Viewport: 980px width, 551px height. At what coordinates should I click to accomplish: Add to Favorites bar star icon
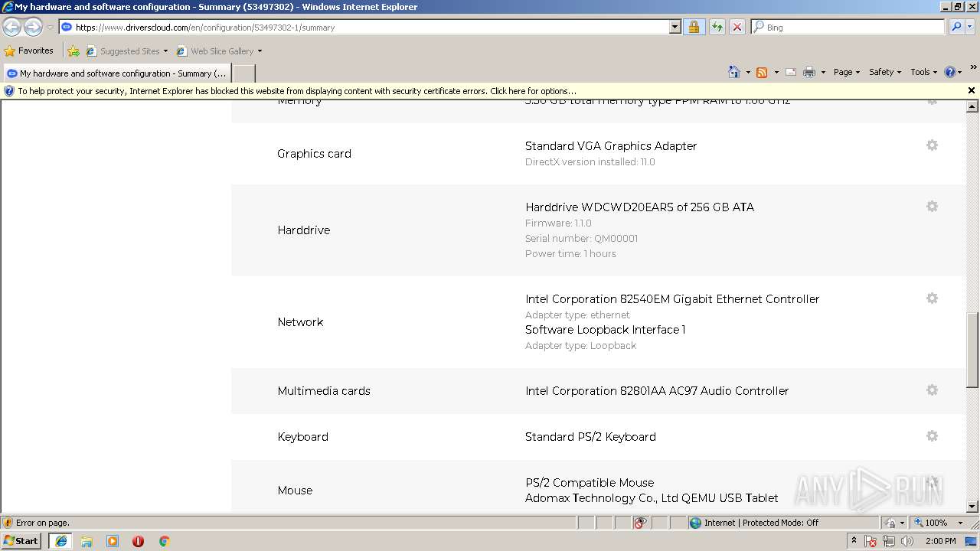pyautogui.click(x=73, y=51)
